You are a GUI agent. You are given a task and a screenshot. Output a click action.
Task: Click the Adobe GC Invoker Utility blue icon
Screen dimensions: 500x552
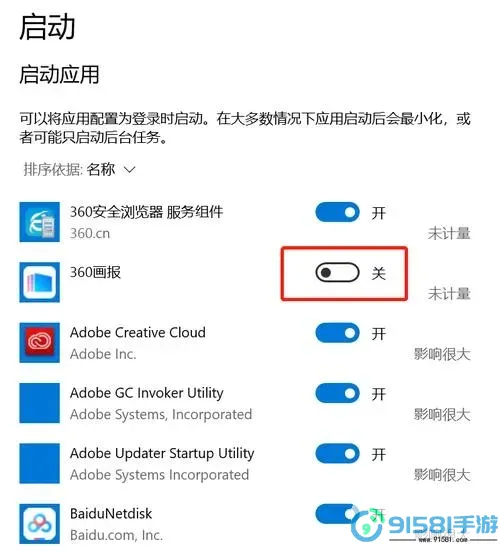[x=39, y=403]
